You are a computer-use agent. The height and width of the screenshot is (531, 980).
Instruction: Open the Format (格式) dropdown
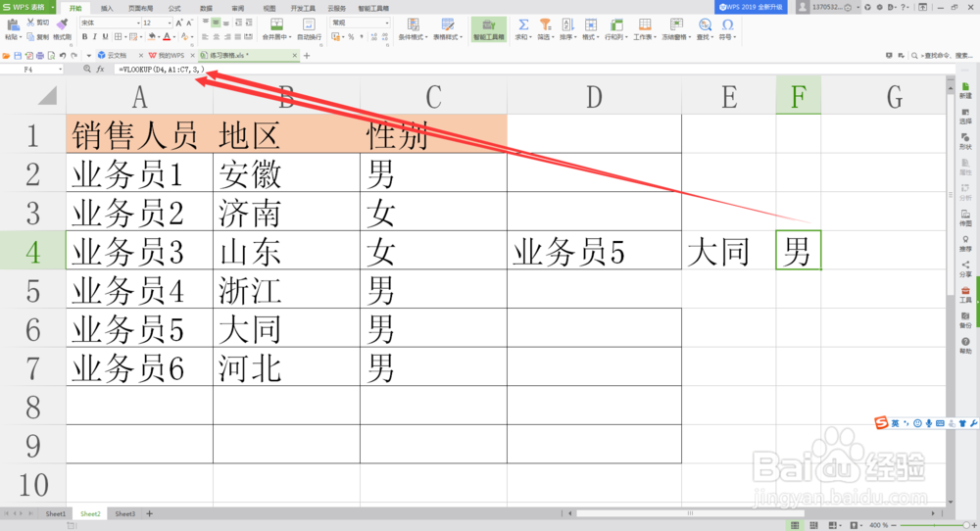click(591, 29)
